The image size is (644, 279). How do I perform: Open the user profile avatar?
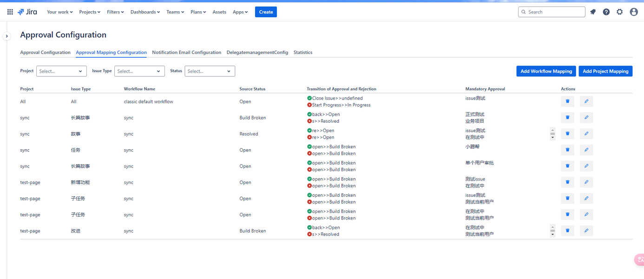634,12
